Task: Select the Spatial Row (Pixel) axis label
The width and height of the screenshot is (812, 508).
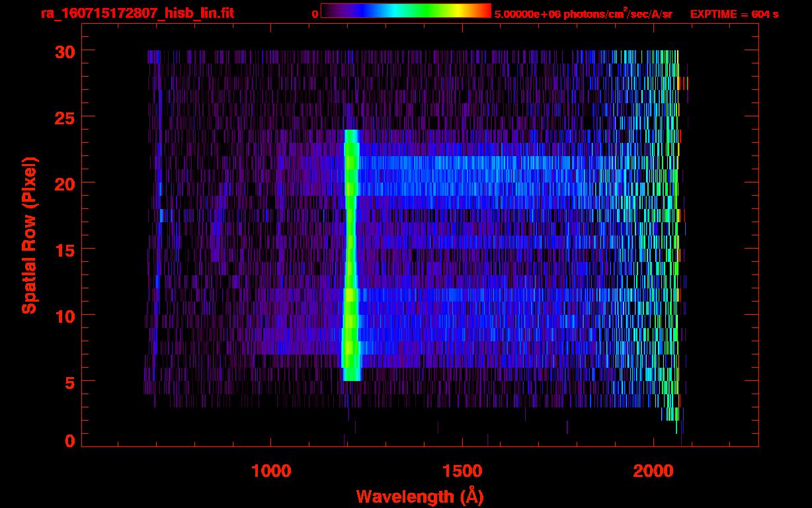Action: [x=29, y=235]
